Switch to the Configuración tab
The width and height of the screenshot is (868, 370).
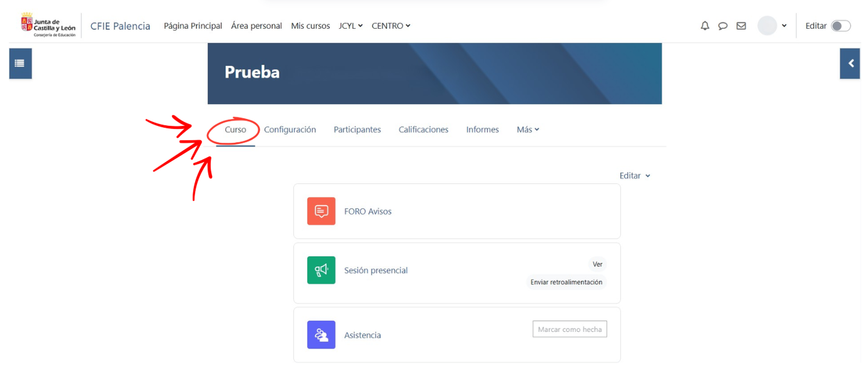pos(290,130)
